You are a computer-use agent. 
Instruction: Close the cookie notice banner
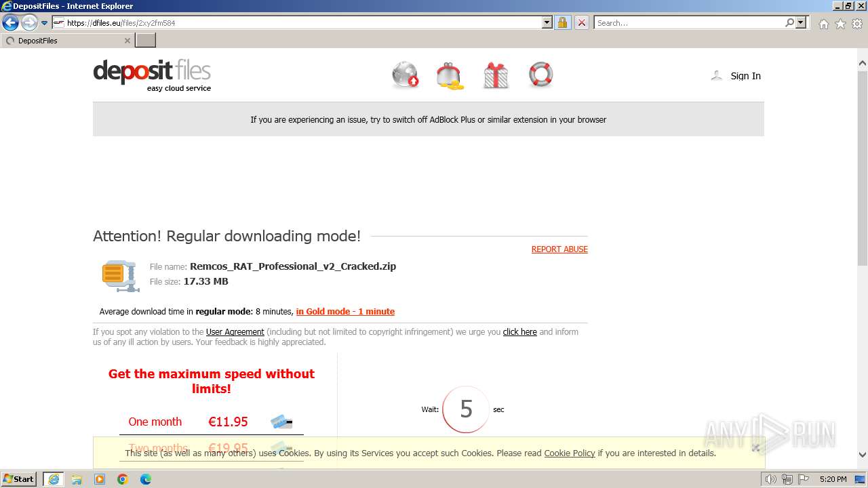tap(755, 447)
